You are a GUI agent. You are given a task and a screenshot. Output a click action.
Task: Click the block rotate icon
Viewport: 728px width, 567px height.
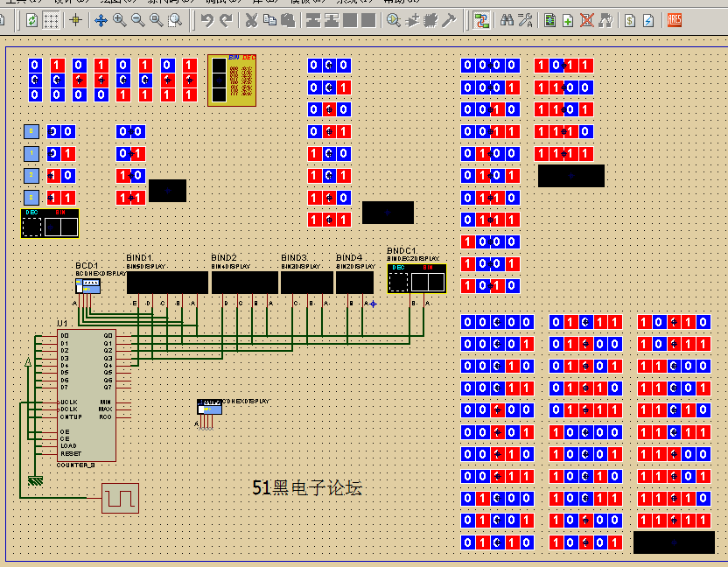pos(350,20)
